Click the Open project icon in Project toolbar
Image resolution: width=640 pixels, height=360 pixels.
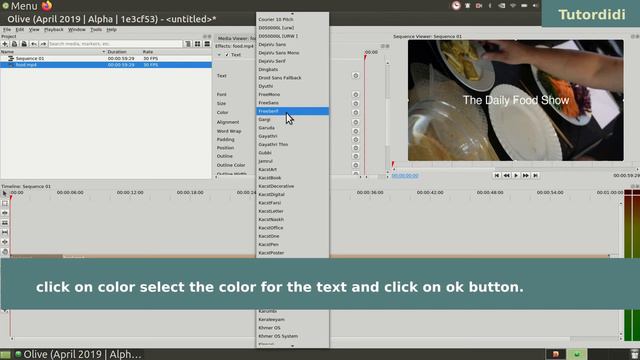[14, 44]
